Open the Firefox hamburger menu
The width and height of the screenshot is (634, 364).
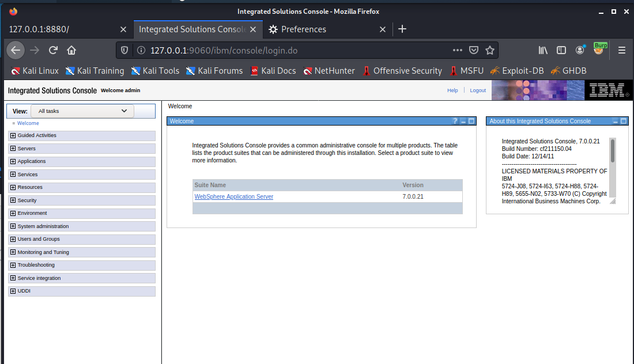(x=621, y=50)
